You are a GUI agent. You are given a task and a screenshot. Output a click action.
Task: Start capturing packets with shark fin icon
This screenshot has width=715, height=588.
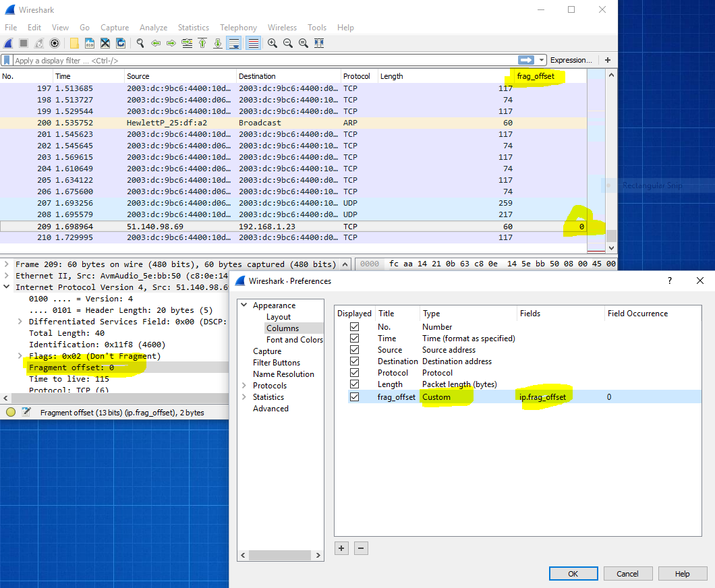point(8,43)
